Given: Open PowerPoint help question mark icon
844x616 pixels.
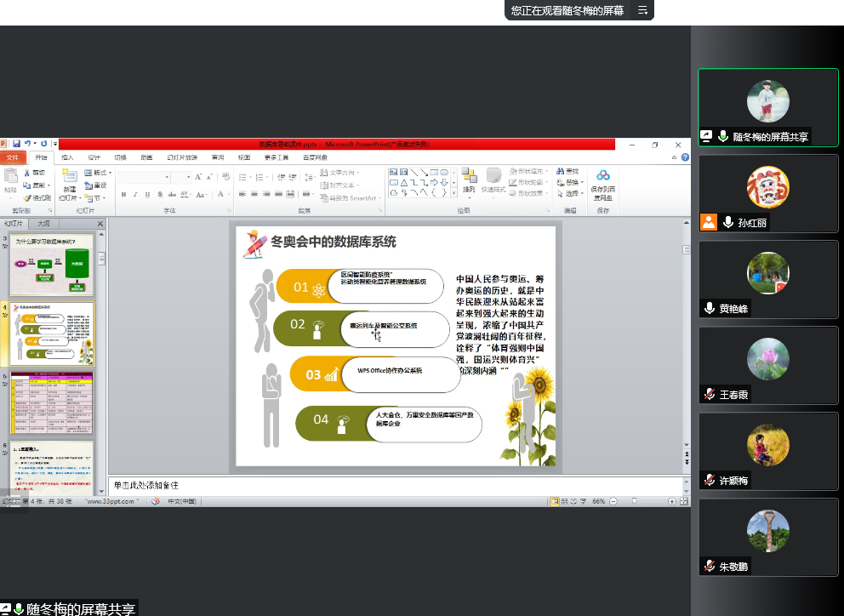Looking at the screenshot, I should 685,157.
